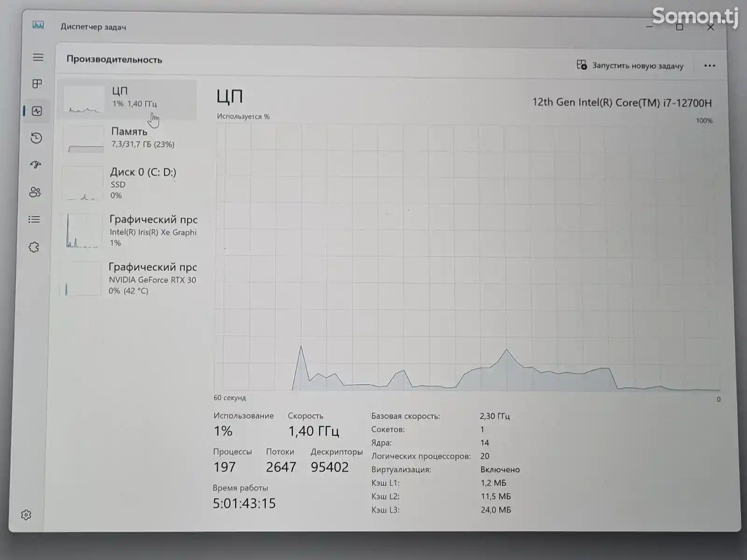747x560 pixels.
Task: Click the NVIDIA GPU mini graph thumbnail
Action: click(x=80, y=279)
